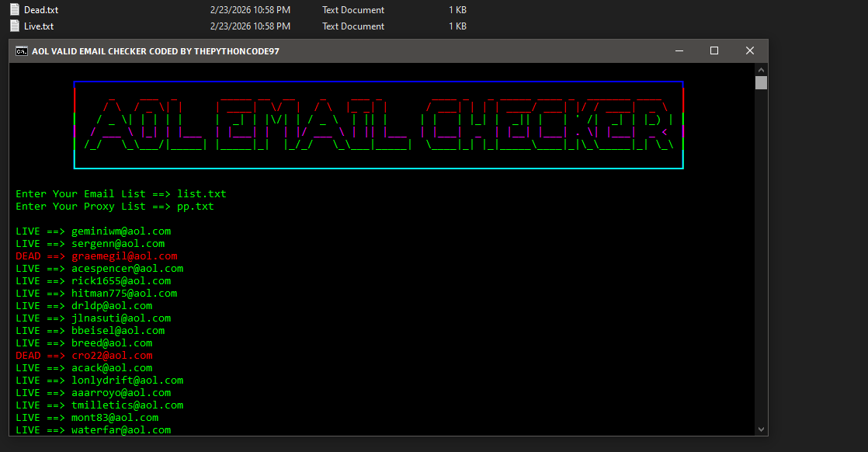Screen dimensions: 868x452
Task: Click the breed@aol.com live result
Action: pyautogui.click(x=112, y=342)
